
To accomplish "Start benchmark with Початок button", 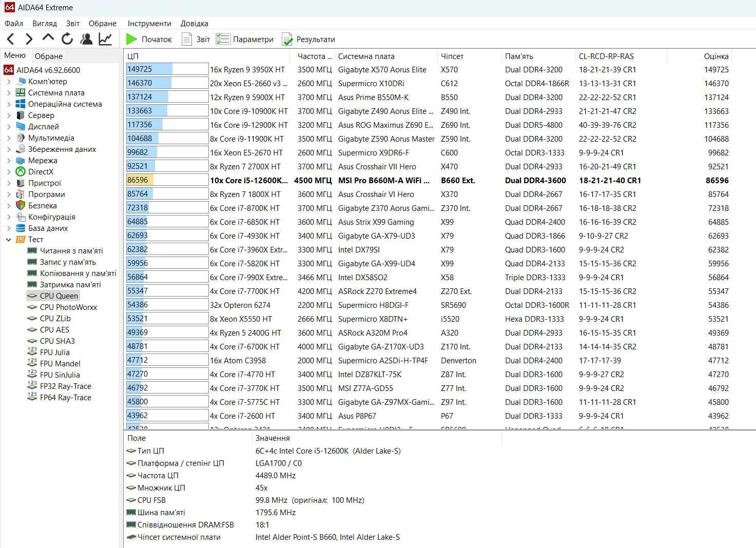I will (149, 40).
